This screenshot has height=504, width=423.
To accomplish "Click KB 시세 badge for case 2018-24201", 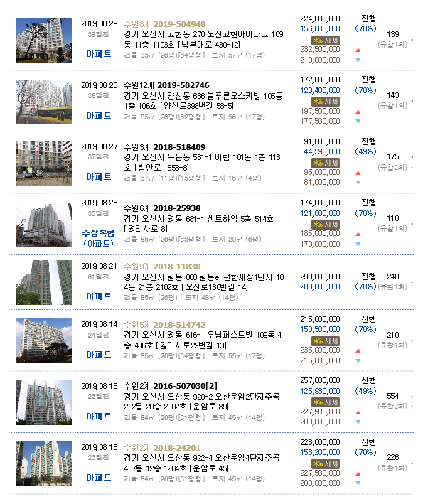I will (326, 463).
